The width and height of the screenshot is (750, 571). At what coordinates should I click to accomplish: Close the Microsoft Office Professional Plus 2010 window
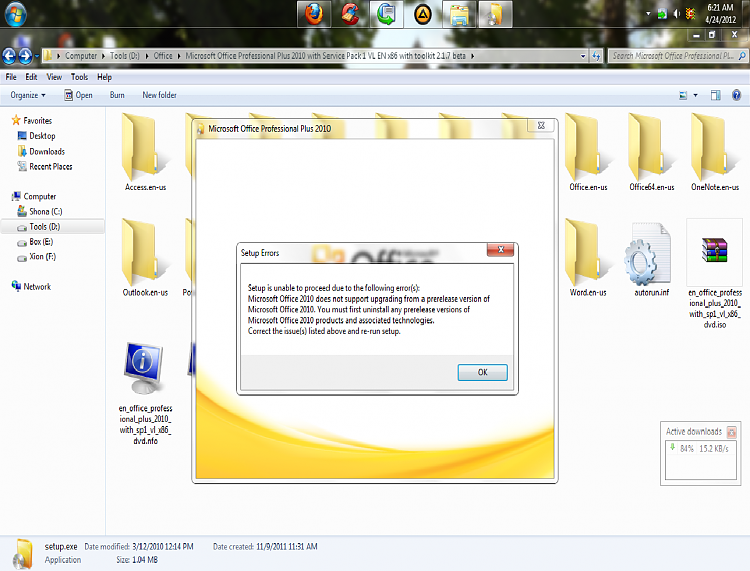coord(541,125)
